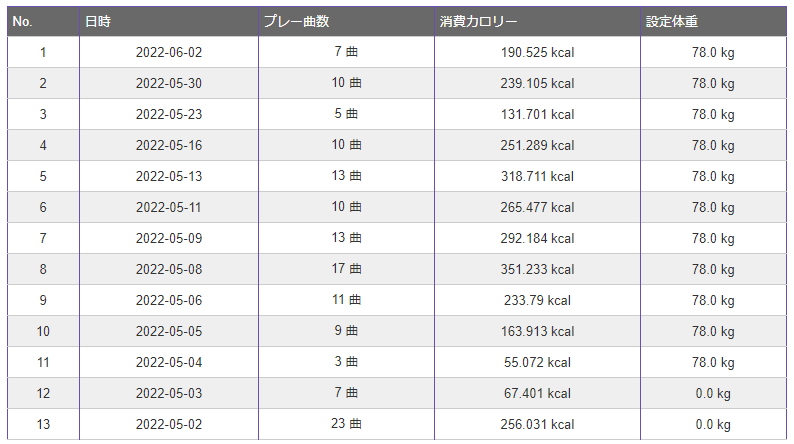Click the 23 曲 play count cell

coord(346,424)
